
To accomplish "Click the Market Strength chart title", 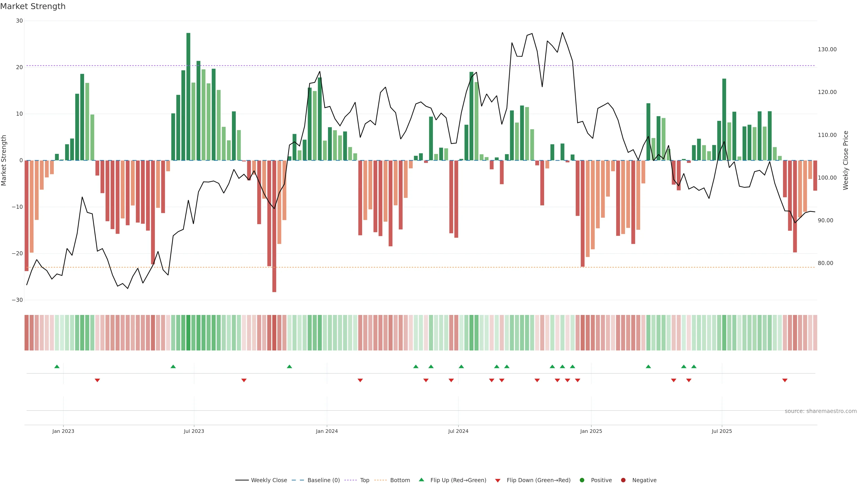I will 33,6.
